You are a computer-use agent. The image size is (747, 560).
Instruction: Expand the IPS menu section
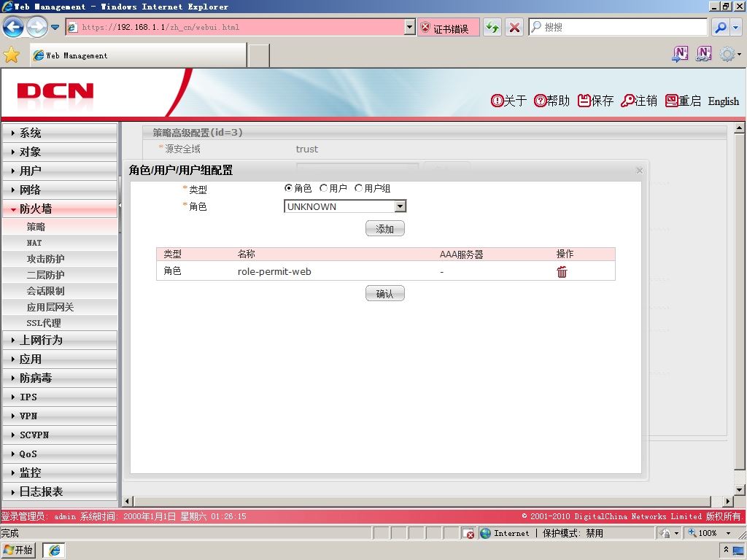click(60, 397)
